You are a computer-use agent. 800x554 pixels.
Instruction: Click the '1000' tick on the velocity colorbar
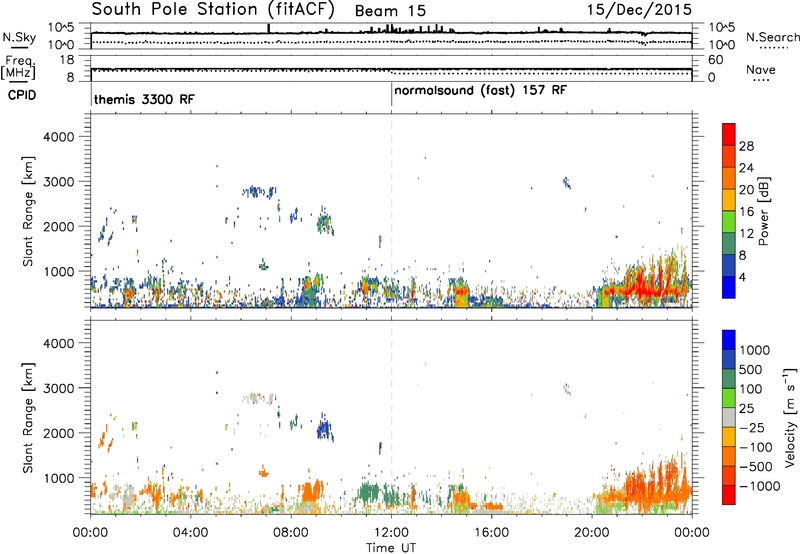[755, 350]
